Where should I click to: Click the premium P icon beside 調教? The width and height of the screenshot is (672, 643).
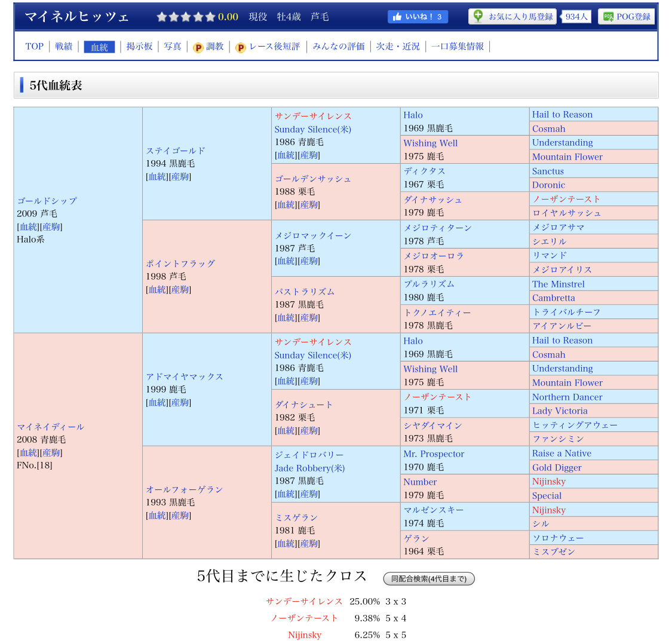(198, 47)
